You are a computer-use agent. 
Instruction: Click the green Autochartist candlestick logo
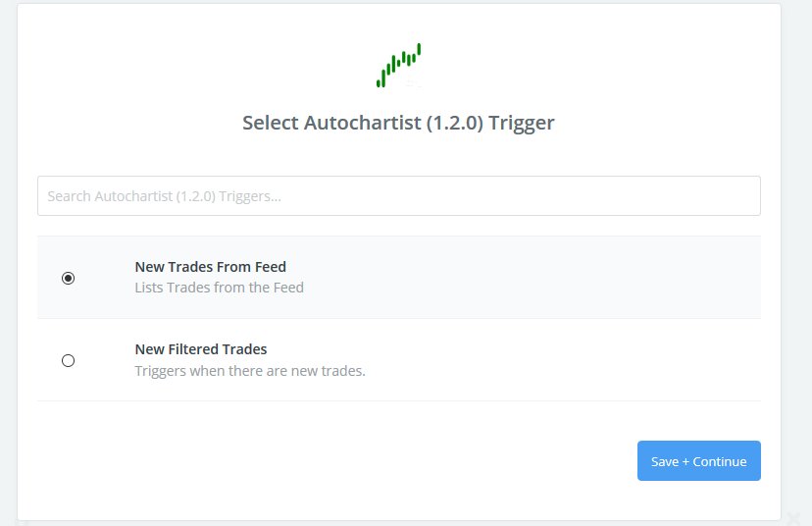(x=398, y=66)
